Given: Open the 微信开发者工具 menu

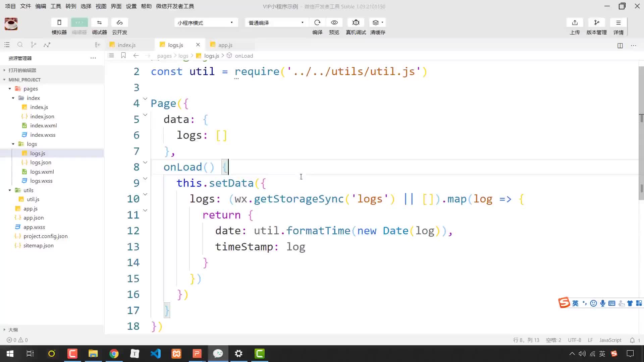Looking at the screenshot, I should click(x=175, y=6).
